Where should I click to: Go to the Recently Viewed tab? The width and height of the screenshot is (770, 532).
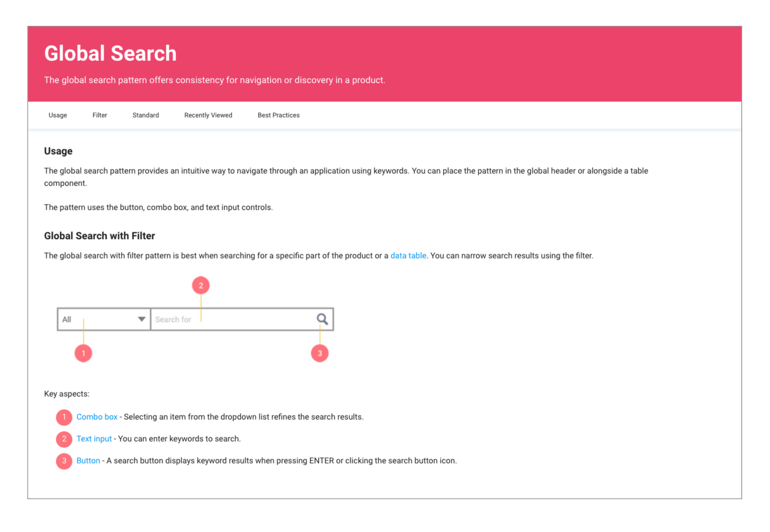point(208,115)
